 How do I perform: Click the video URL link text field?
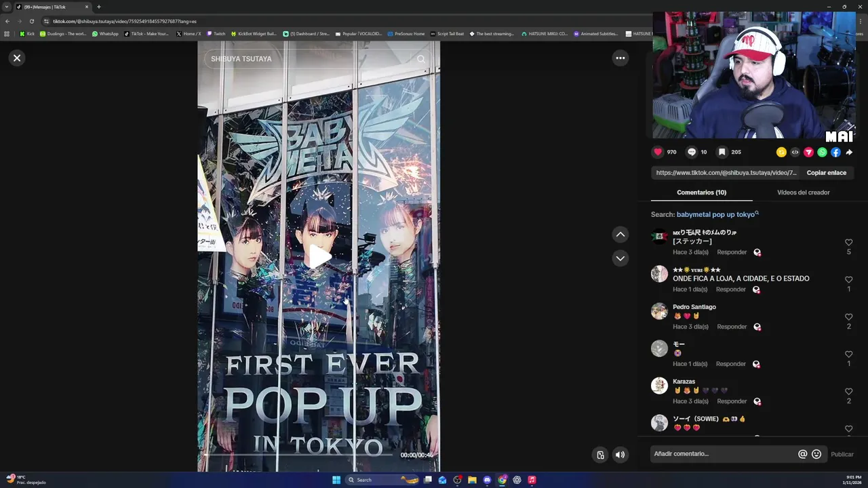(x=726, y=173)
